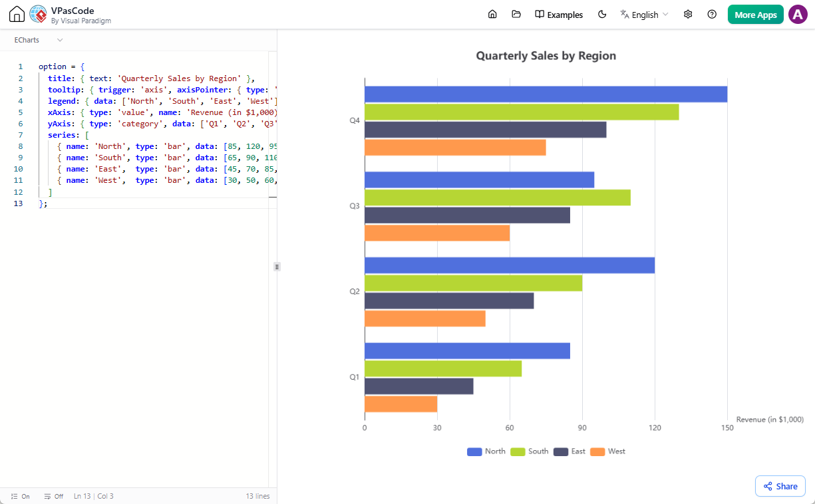Viewport: 815px width, 504px height.
Task: Toggle the South series in the legend
Action: [530, 451]
